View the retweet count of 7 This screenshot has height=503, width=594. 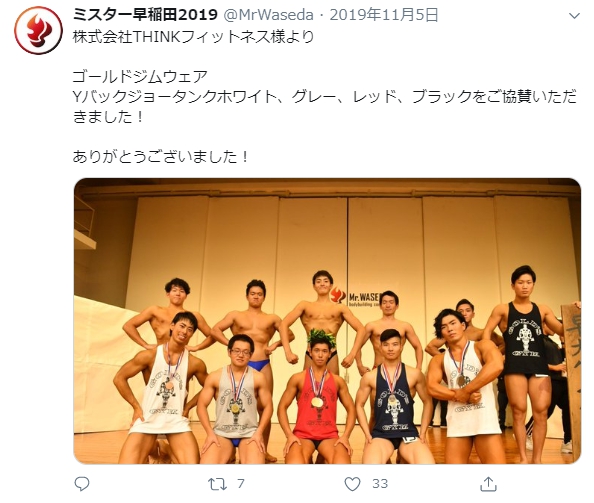[241, 484]
